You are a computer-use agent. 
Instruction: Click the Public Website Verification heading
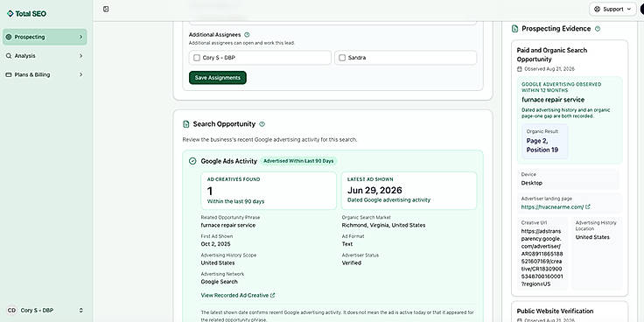tap(555, 311)
